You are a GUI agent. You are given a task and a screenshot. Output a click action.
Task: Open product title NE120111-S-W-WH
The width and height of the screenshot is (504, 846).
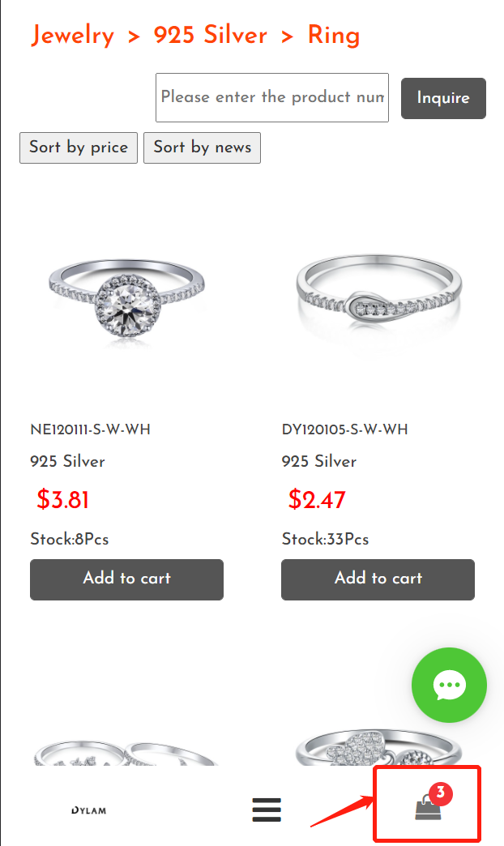point(91,429)
